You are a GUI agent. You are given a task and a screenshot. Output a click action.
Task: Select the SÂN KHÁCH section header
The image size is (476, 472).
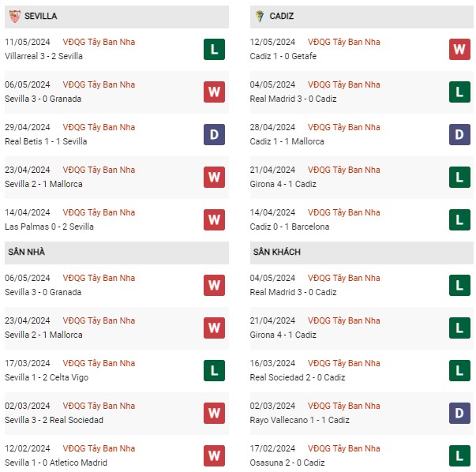pos(362,253)
